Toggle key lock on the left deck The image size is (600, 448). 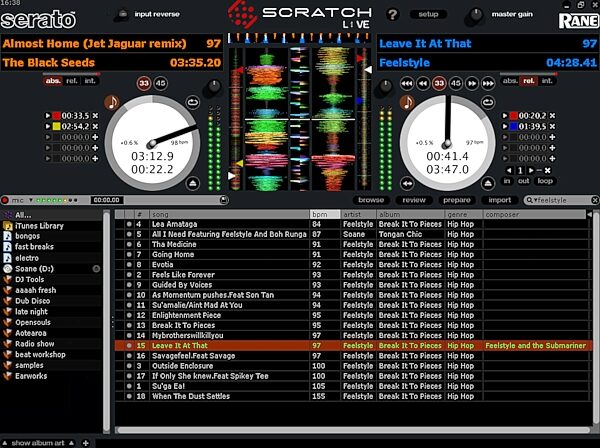111,102
